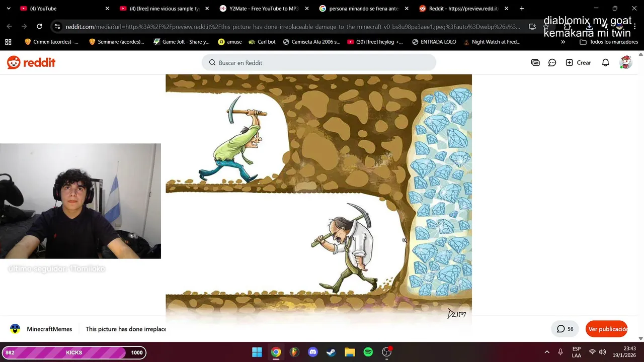Switch to the (4) YouTube tab

pos(64,9)
